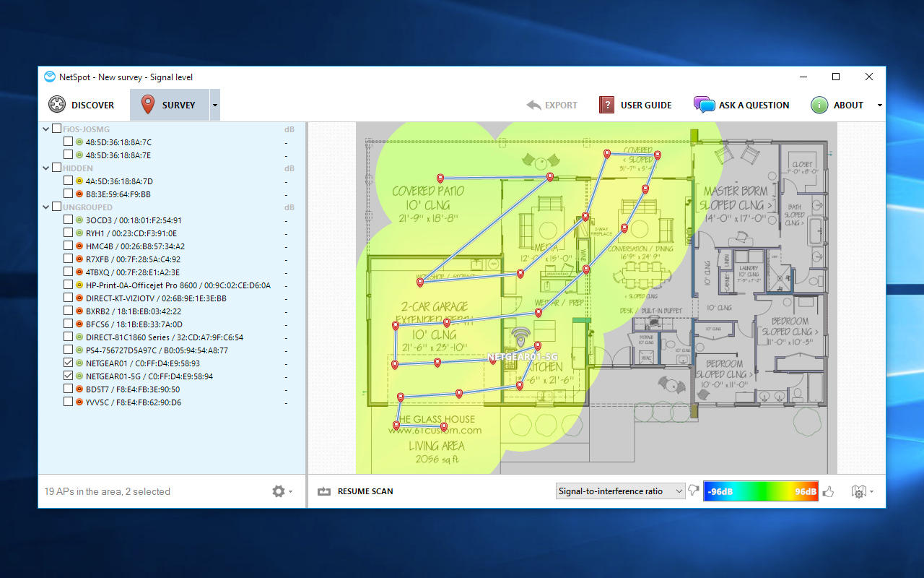924x578 pixels.
Task: Click Resume Scan button
Action: pos(356,491)
